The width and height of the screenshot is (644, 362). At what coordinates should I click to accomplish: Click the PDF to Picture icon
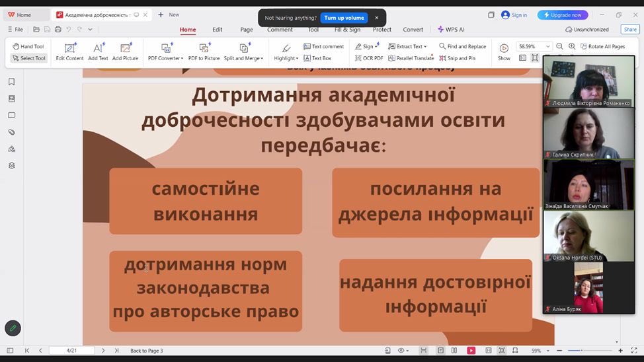coord(204,48)
